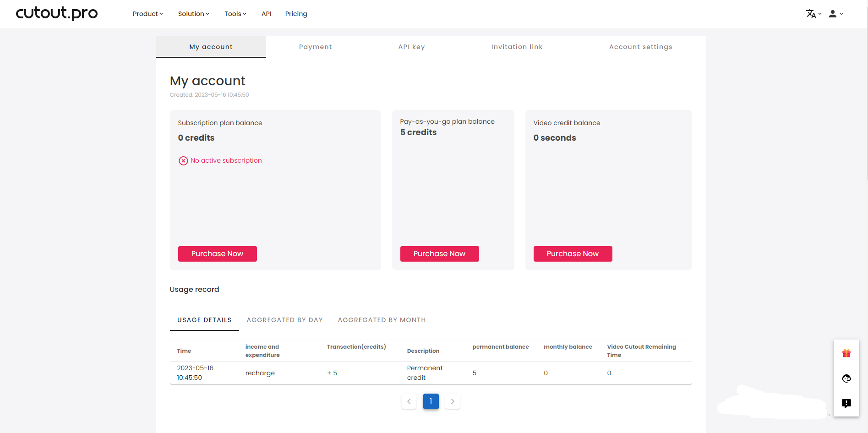Screen dimensions: 868x433
Task: Click the cutout.pro logo
Action: 57,13
